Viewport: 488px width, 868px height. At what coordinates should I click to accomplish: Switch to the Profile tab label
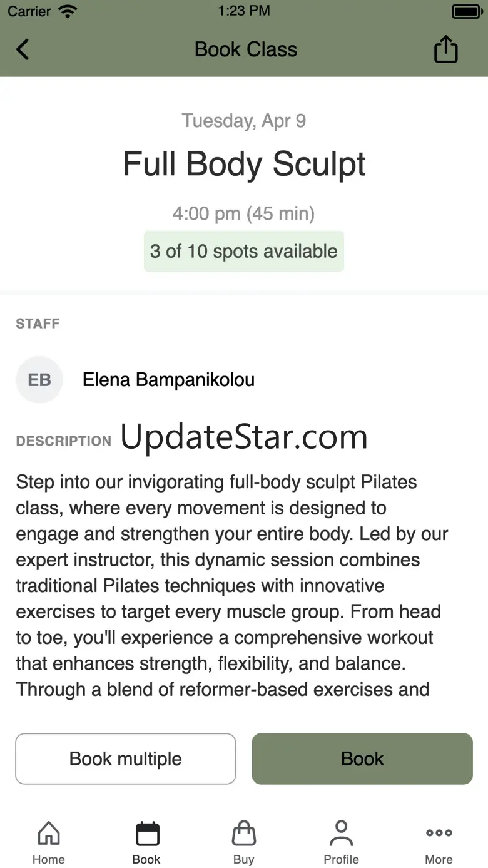pos(341,859)
